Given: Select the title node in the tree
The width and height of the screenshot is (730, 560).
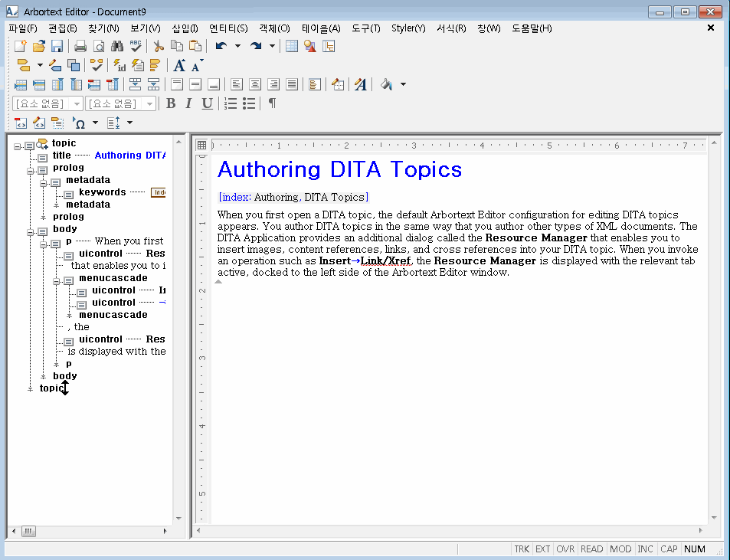Looking at the screenshot, I should pyautogui.click(x=61, y=156).
